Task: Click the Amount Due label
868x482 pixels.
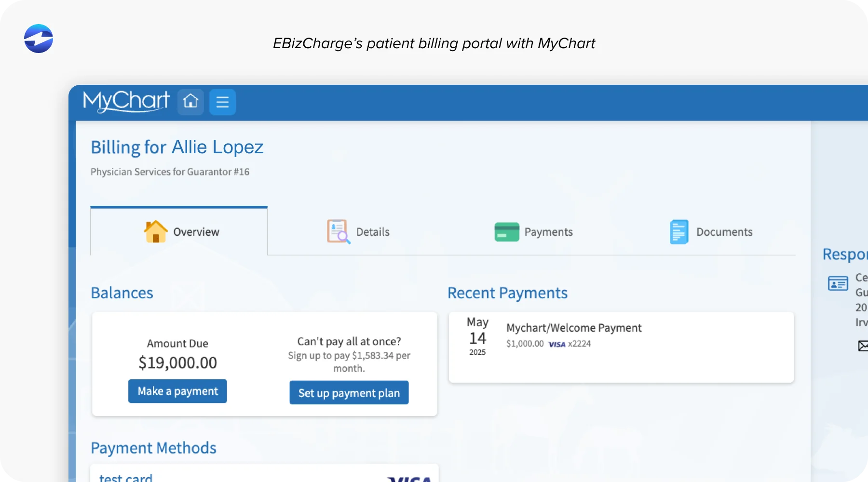Action: [x=177, y=343]
